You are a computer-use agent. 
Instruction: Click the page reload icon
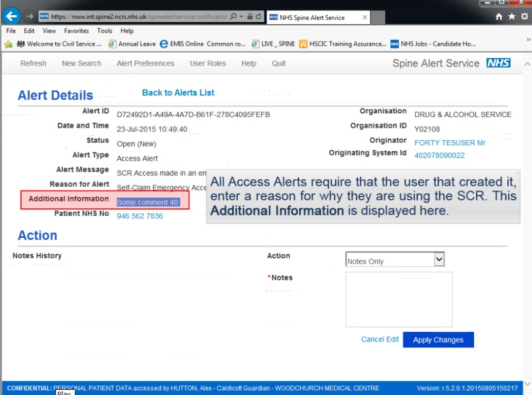pyautogui.click(x=259, y=16)
